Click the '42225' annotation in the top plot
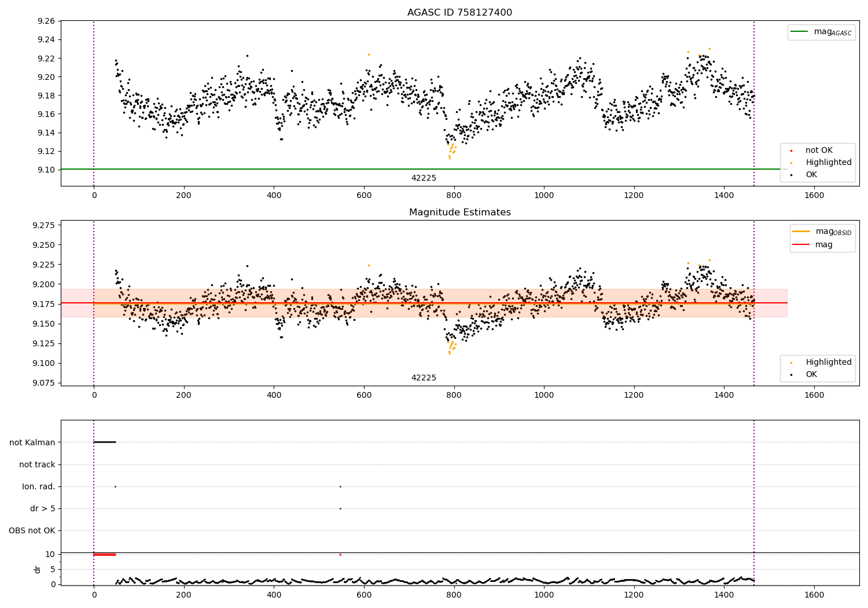Viewport: 868px width, 608px height. click(x=424, y=178)
